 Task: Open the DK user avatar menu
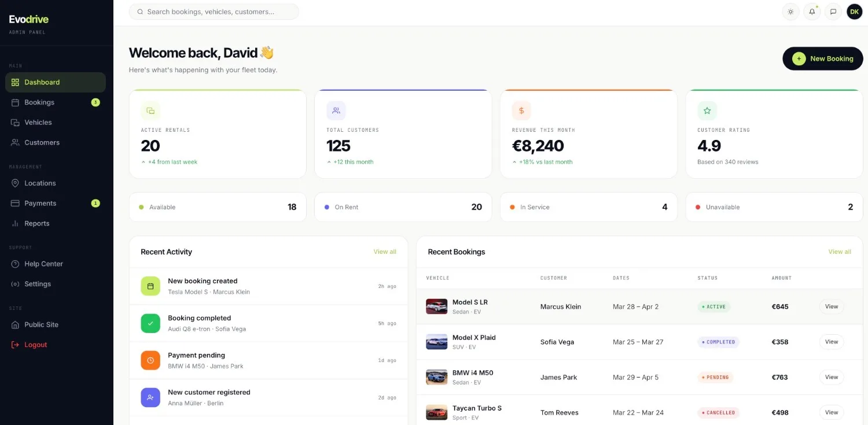click(855, 12)
